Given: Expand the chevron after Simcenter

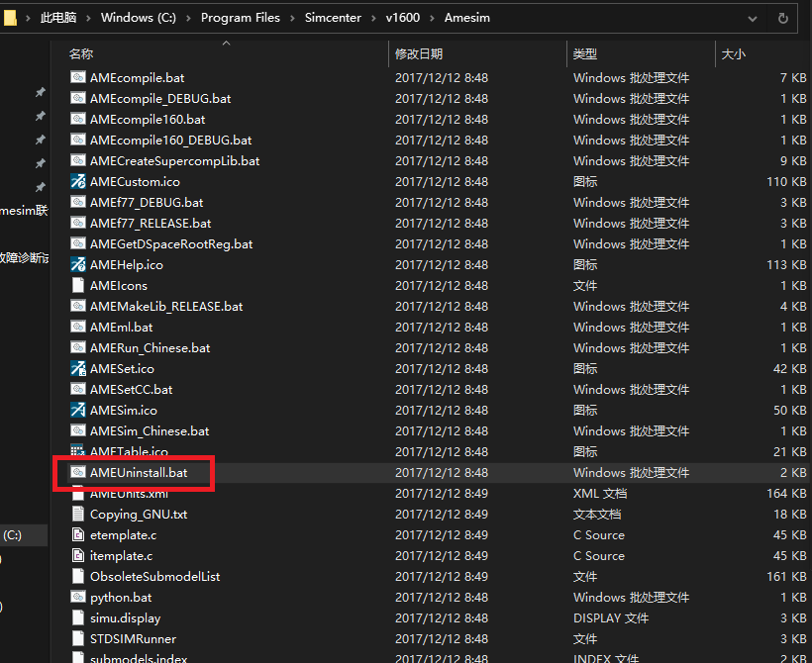Looking at the screenshot, I should click(x=373, y=18).
